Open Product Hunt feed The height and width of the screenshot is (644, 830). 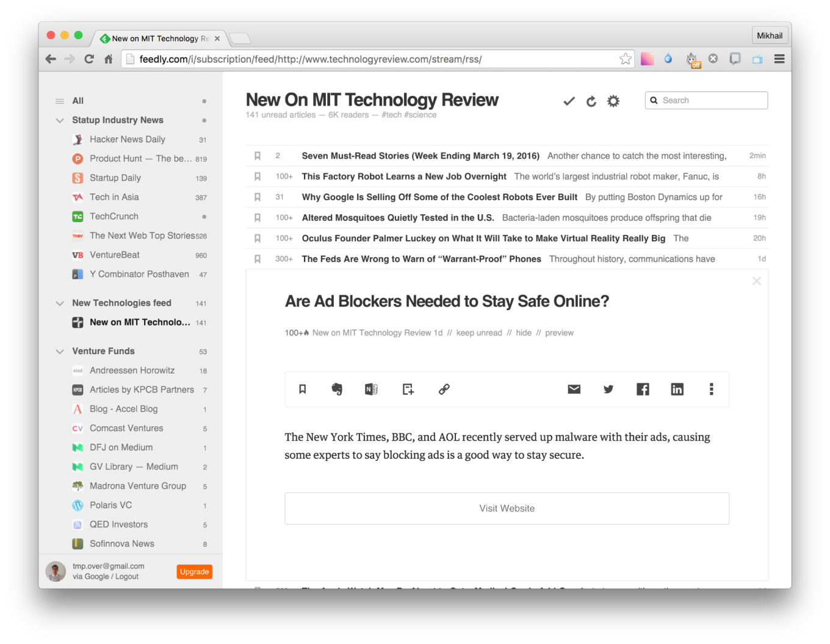140,159
